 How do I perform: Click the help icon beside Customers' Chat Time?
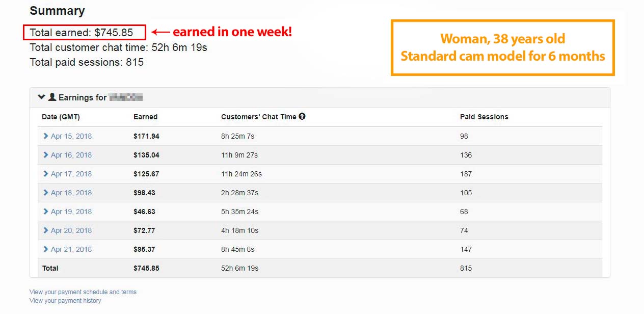coord(302,116)
